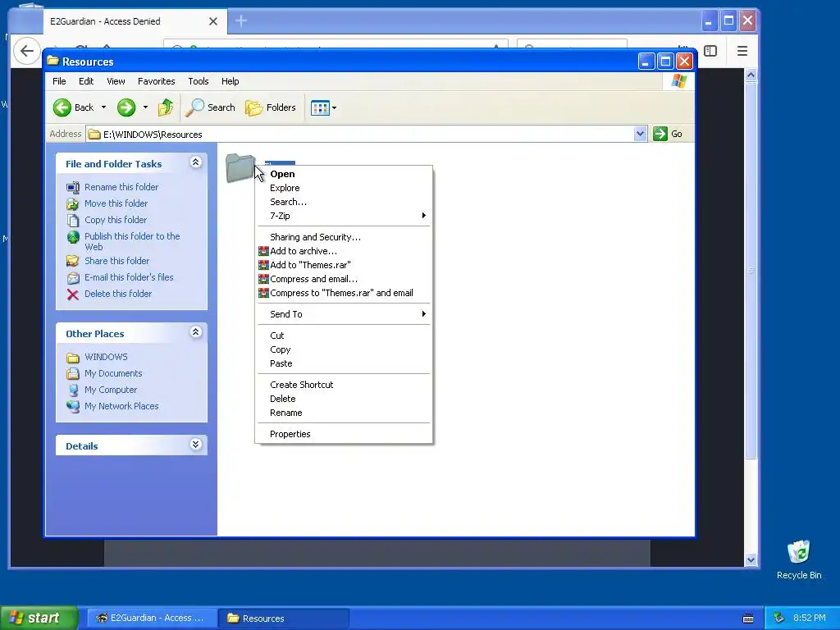Image resolution: width=840 pixels, height=630 pixels.
Task: Click browser scrollbar up arrow
Action: pyautogui.click(x=751, y=75)
